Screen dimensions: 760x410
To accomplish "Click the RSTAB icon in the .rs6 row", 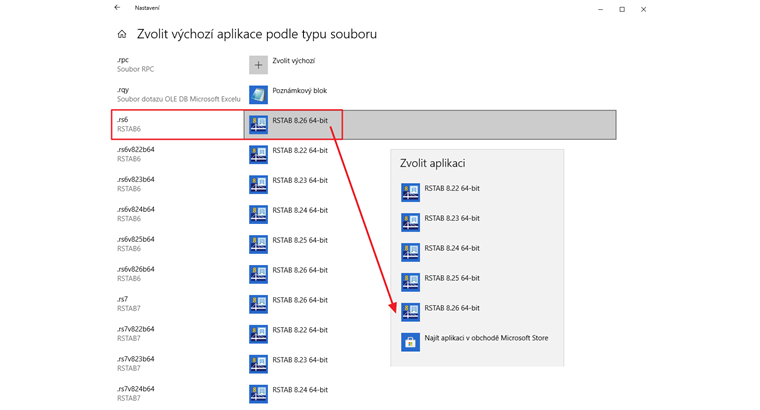I will click(x=258, y=125).
